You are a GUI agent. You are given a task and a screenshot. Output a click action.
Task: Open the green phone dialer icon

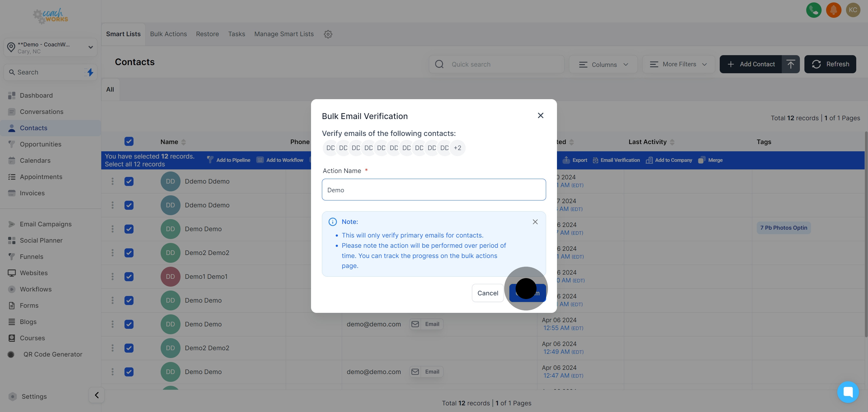pos(814,10)
